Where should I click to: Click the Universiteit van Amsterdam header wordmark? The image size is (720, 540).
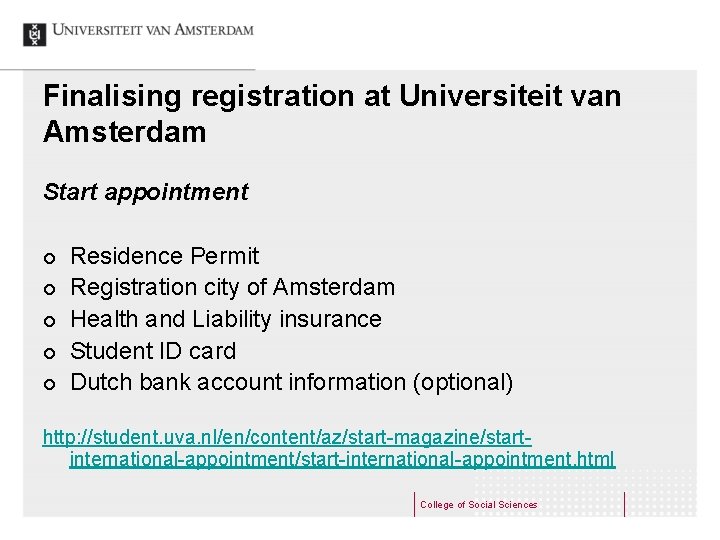click(153, 32)
